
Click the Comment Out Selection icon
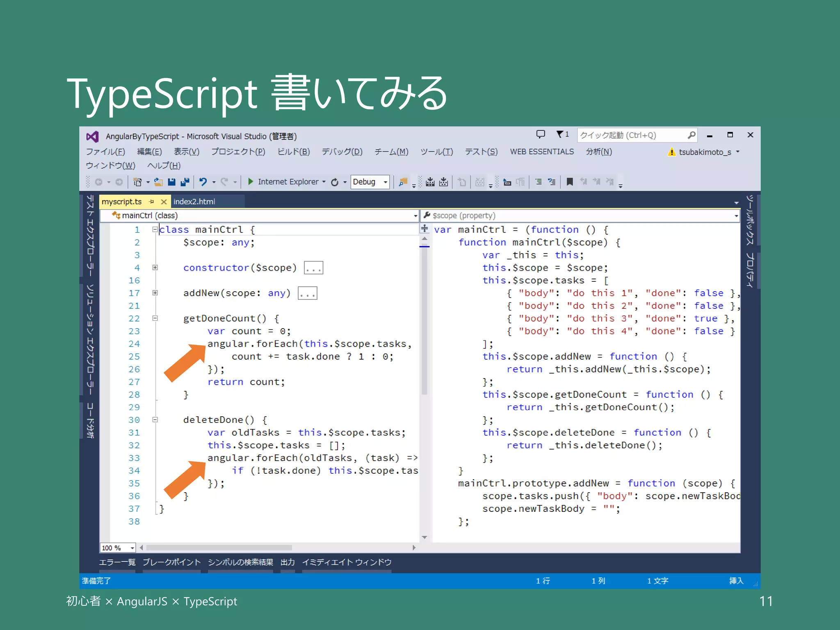click(539, 182)
